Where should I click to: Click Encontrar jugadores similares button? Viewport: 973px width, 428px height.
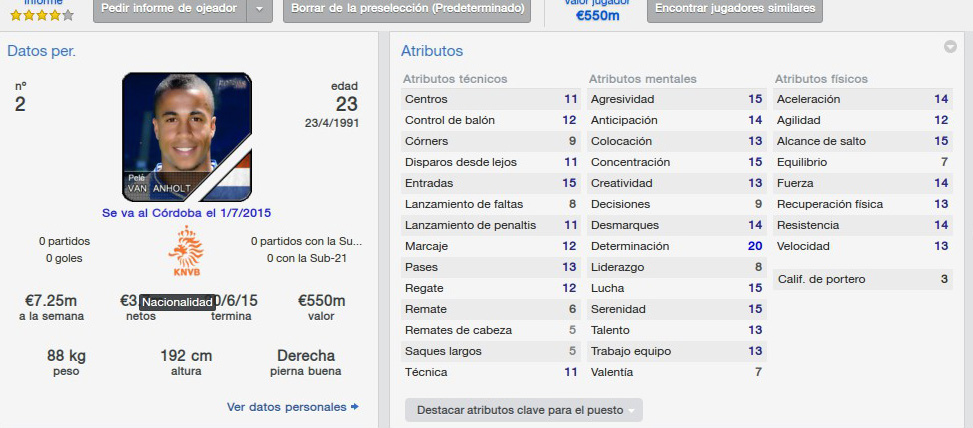tap(735, 9)
